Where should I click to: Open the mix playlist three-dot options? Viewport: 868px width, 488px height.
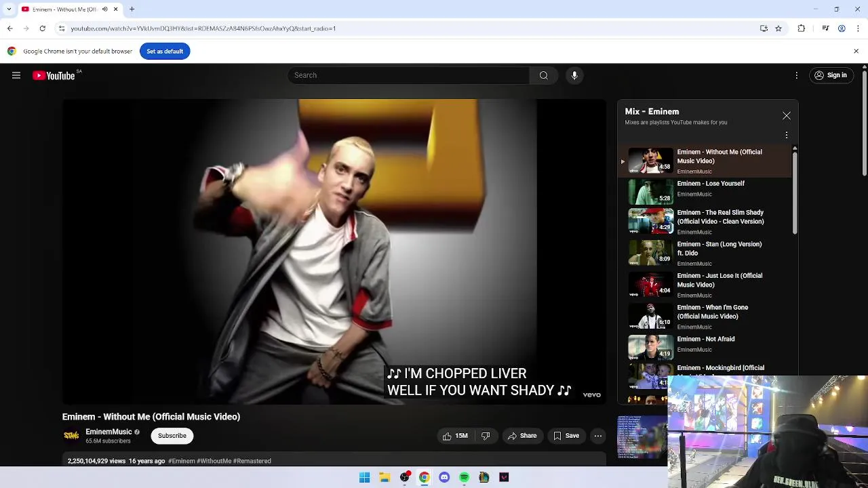click(x=787, y=136)
